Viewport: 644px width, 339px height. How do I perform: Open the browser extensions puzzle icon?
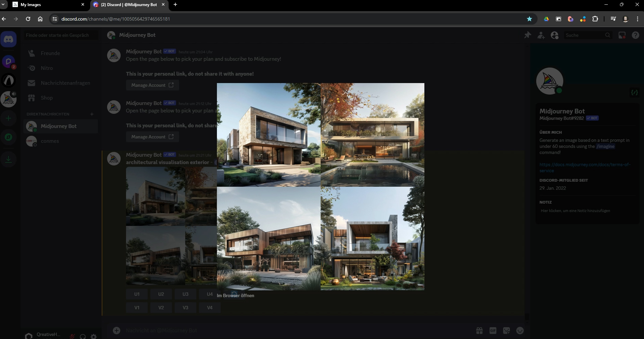(595, 19)
